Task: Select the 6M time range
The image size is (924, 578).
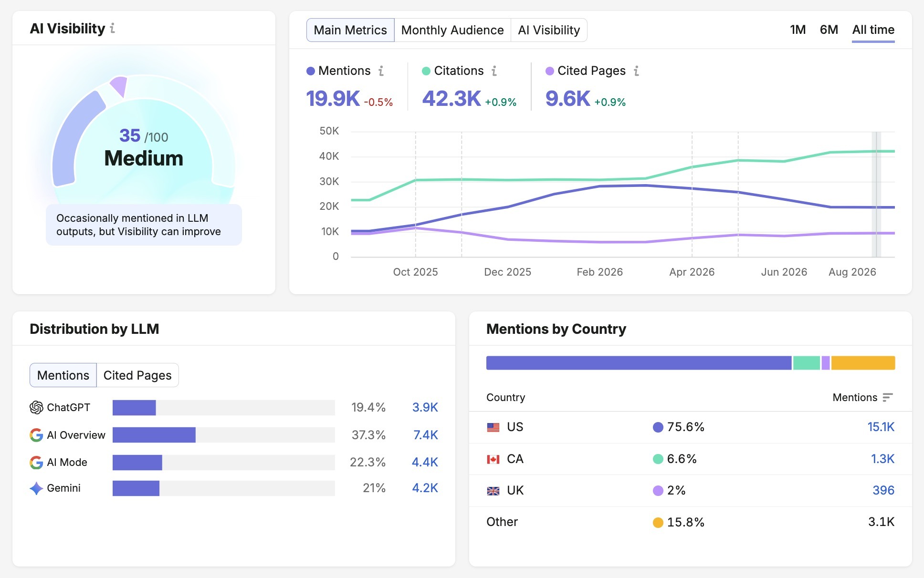Action: point(829,30)
